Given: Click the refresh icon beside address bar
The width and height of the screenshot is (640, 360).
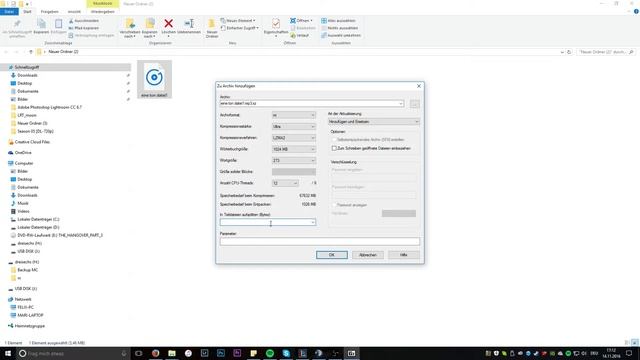Looking at the screenshot, I should pyautogui.click(x=569, y=52).
